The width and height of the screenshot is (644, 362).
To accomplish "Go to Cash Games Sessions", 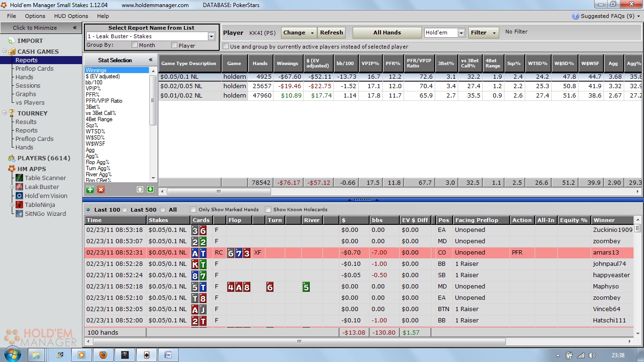I will coord(28,85).
